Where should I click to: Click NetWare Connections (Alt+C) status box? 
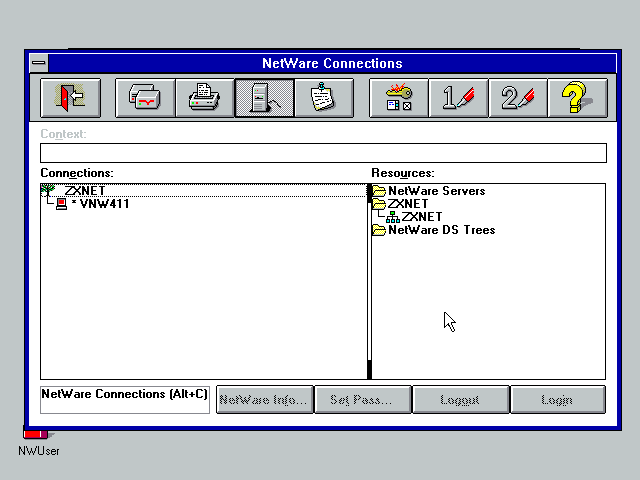tap(125, 400)
